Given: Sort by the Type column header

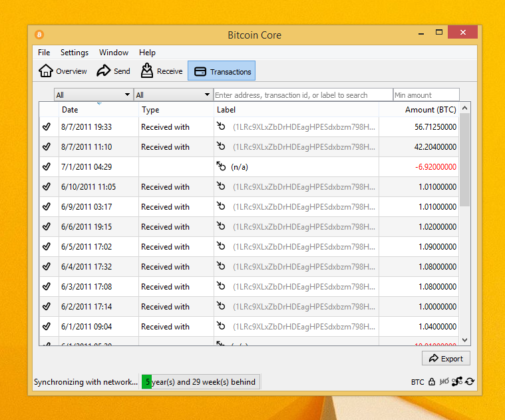Looking at the screenshot, I should pos(176,110).
